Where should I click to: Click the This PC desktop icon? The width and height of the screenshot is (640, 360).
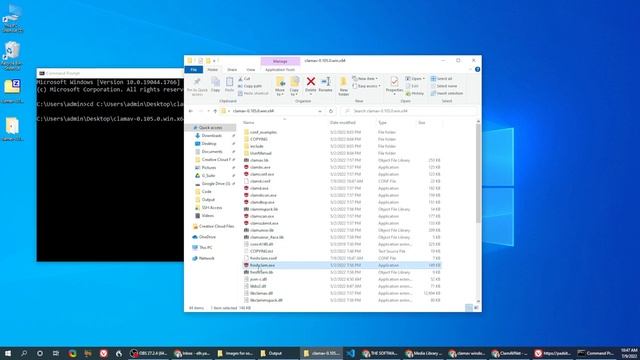[x=12, y=18]
